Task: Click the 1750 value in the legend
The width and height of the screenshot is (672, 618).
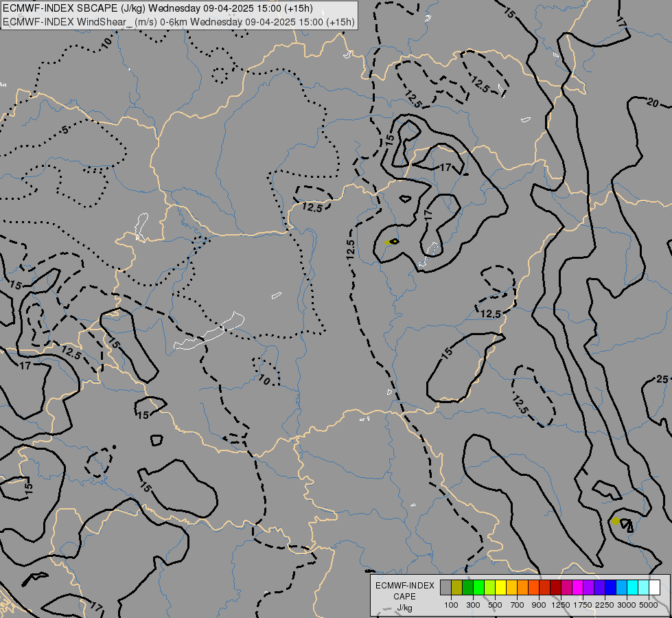Action: coord(583,605)
